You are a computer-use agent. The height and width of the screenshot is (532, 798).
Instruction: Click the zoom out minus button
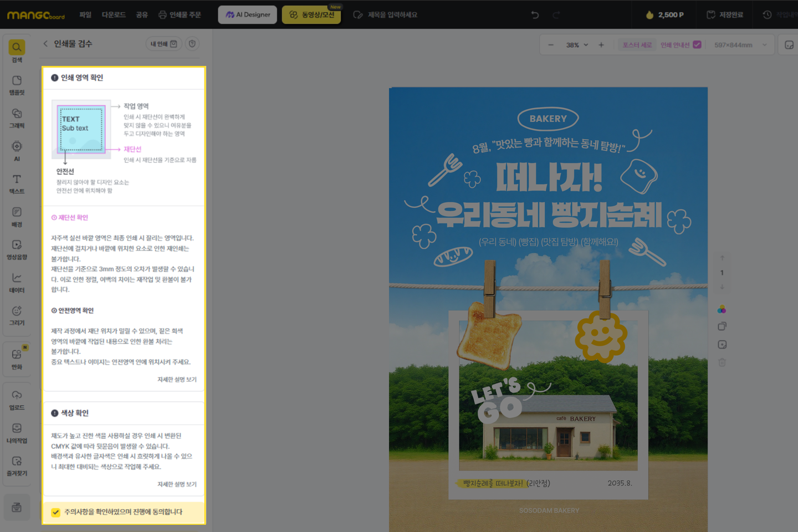click(x=551, y=45)
